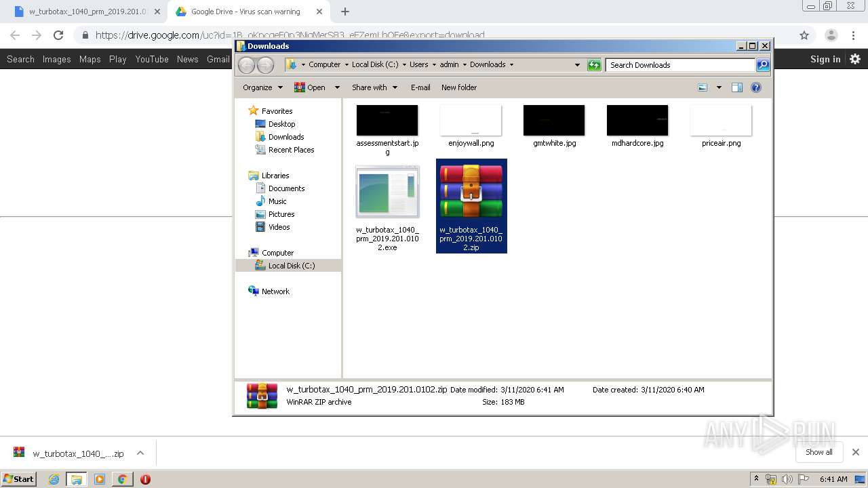This screenshot has height=488, width=868.
Task: Click the Chrome icon in the taskbar
Action: (122, 479)
